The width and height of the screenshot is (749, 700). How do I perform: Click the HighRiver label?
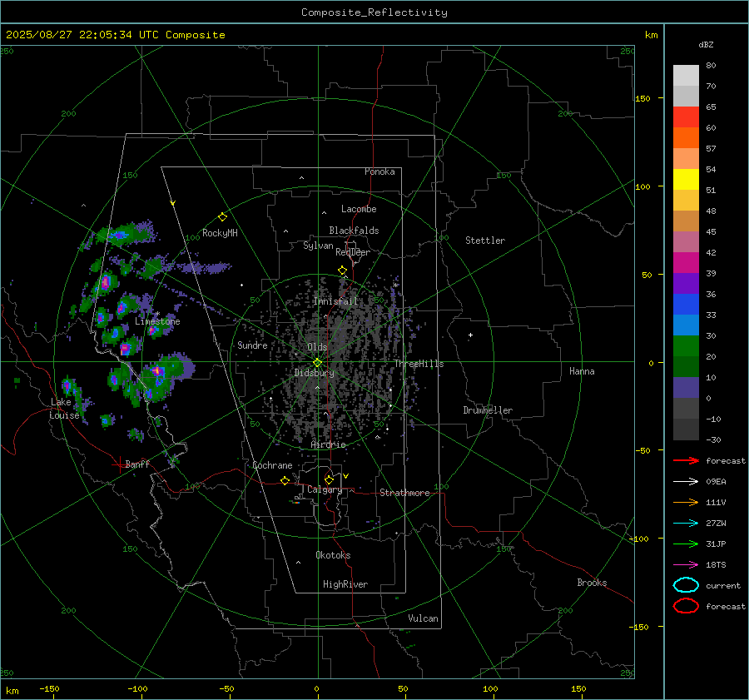[x=345, y=584]
